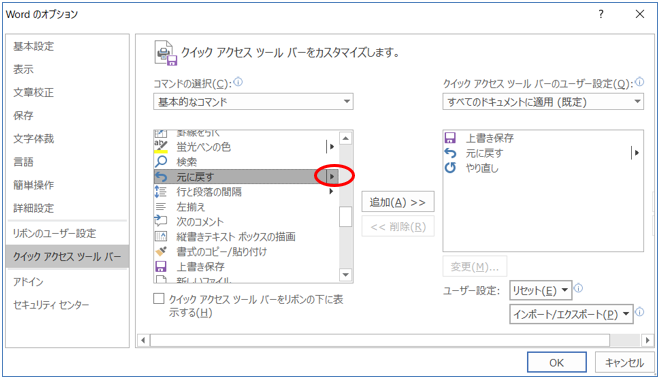
Task: Click the undo arrow icon in command list
Action: click(x=161, y=177)
